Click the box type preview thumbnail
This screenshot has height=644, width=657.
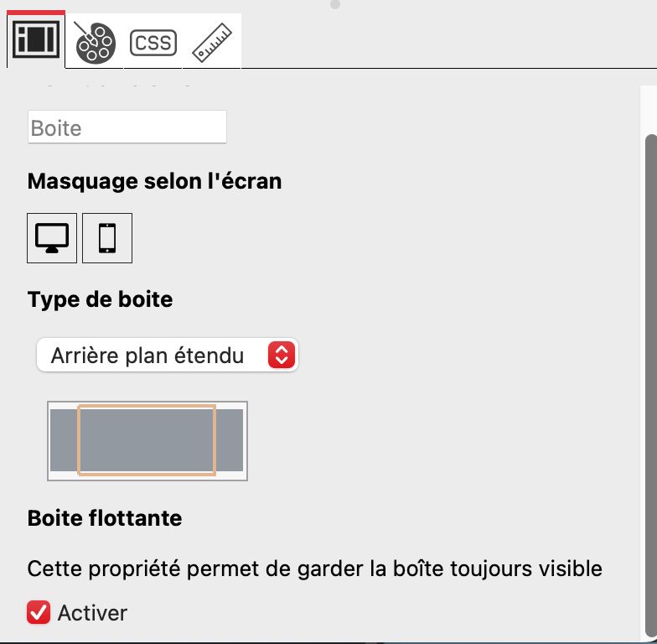tap(147, 441)
